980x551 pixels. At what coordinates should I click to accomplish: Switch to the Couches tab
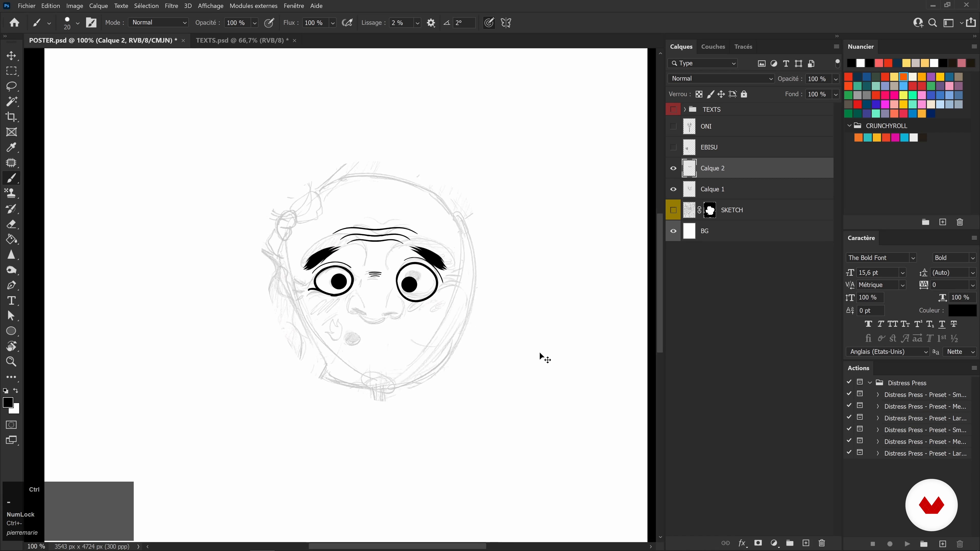[x=713, y=46]
